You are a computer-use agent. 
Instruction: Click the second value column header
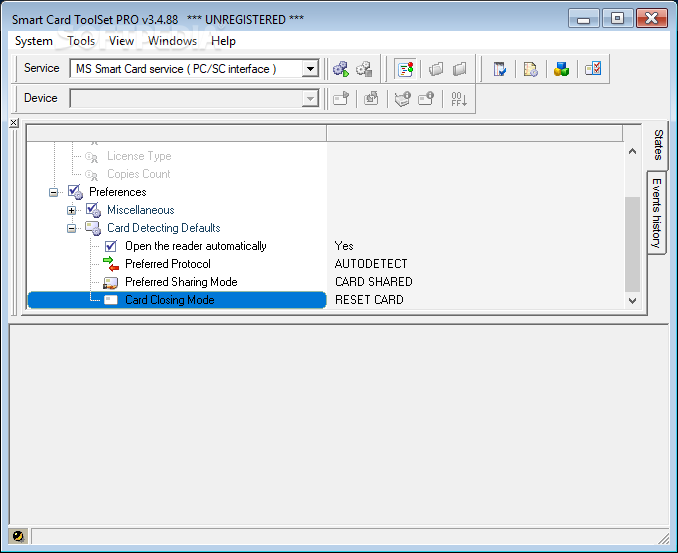tap(474, 133)
